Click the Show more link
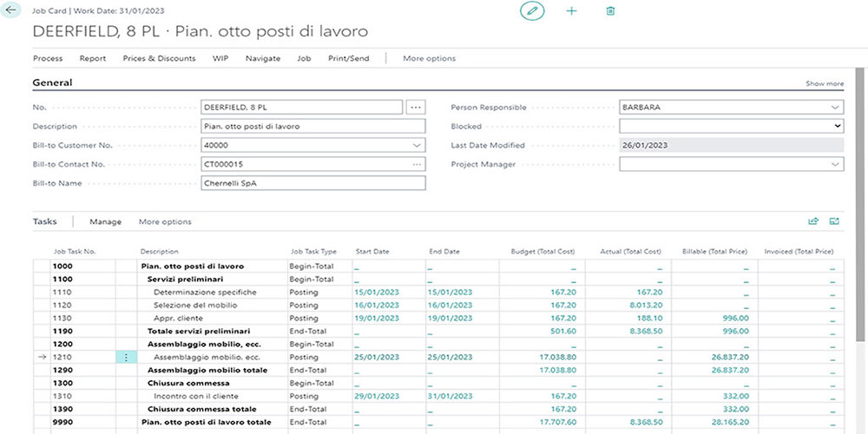868x434 pixels. coord(825,84)
